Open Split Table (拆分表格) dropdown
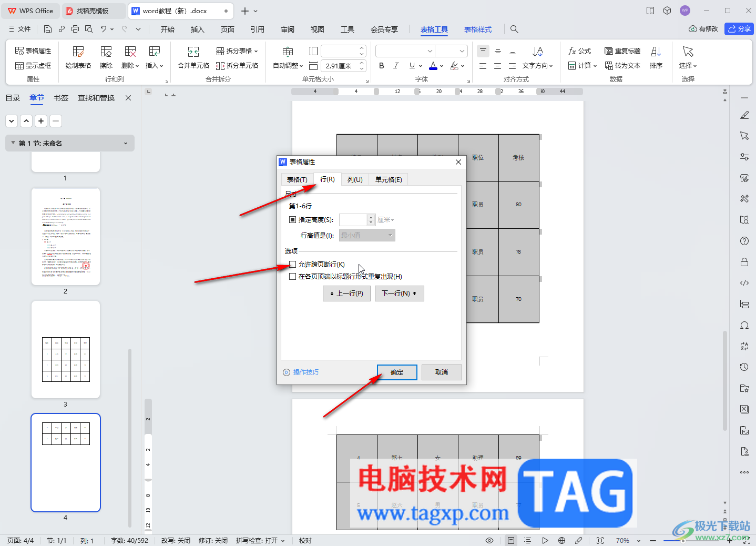Viewport: 756px width, 546px height. [x=237, y=51]
